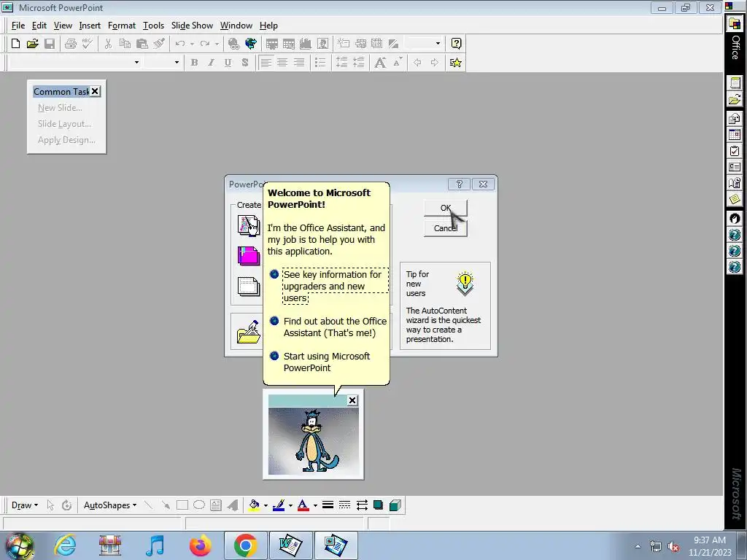
Task: Close the Common Tasks floating toolbar
Action: tap(96, 91)
